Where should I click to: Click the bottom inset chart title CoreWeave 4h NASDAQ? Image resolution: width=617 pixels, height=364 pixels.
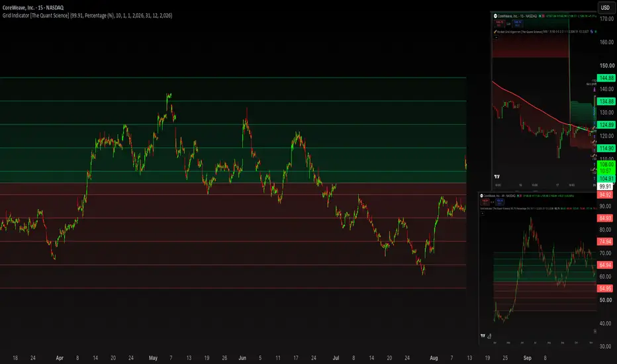tap(498, 196)
